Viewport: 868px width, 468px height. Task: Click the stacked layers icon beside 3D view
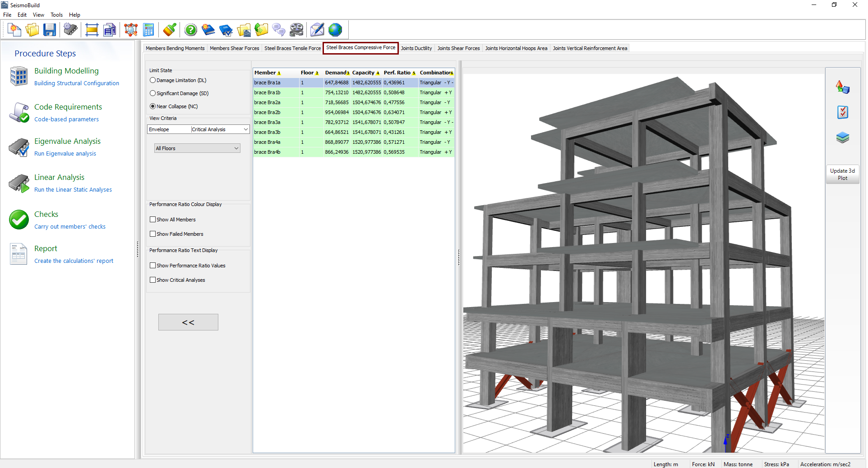click(842, 138)
